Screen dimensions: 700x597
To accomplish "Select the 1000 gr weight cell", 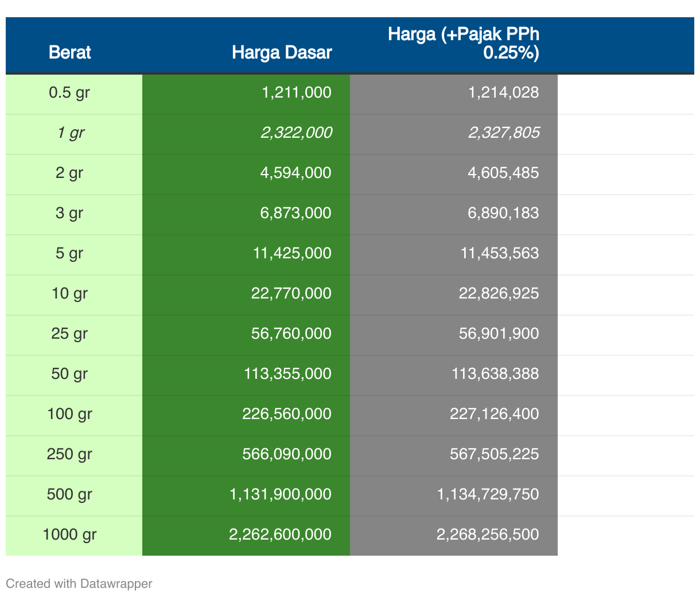I will pos(69,534).
